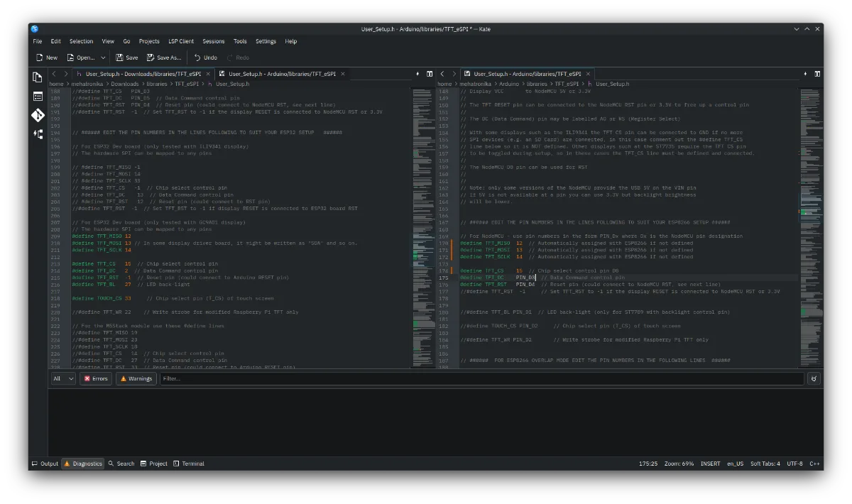852x504 pixels.
Task: Open the Git panel in sidebar
Action: 38,115
